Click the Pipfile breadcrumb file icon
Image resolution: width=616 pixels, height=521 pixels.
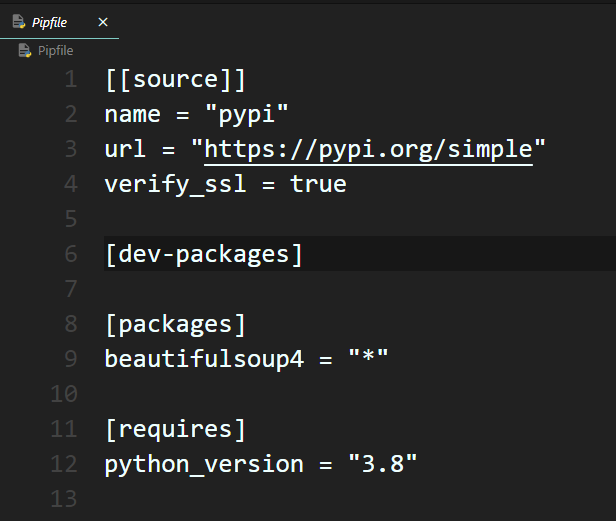25,50
